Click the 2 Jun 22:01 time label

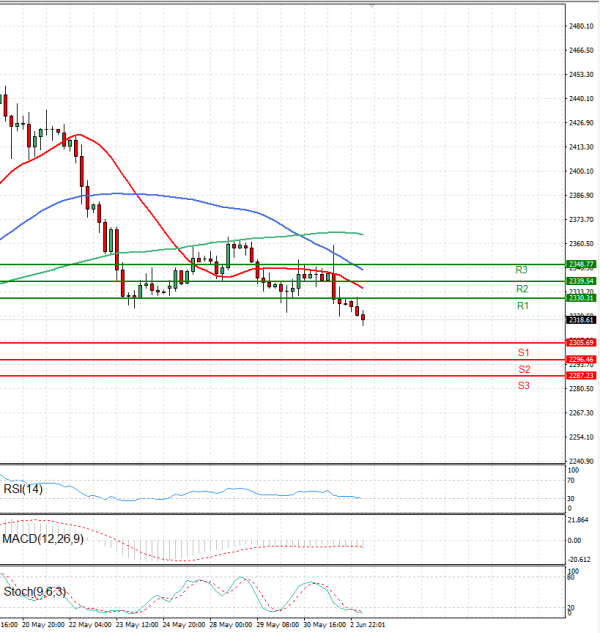(x=368, y=625)
